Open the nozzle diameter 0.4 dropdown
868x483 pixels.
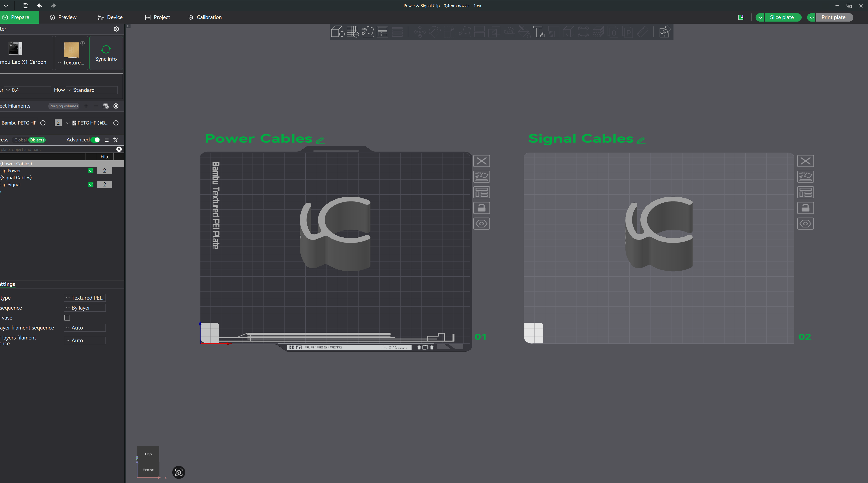(28, 90)
